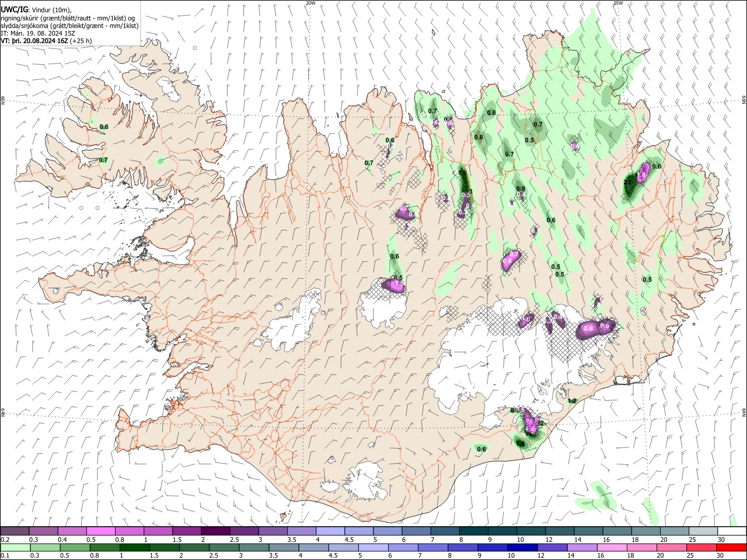Click the '0.2' label under upper legend row
The height and width of the screenshot is (560, 747).
click(x=5, y=540)
